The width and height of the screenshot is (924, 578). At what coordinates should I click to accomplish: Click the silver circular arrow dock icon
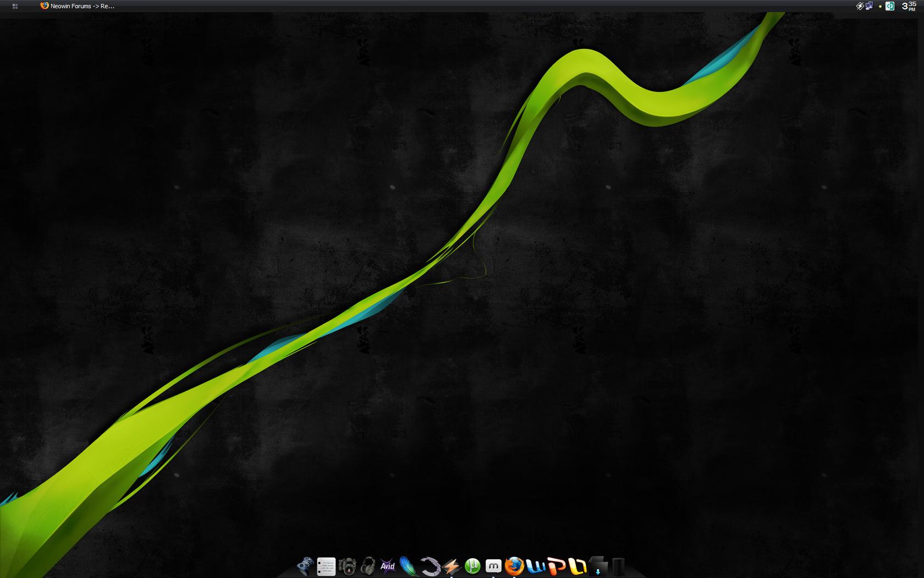point(430,566)
